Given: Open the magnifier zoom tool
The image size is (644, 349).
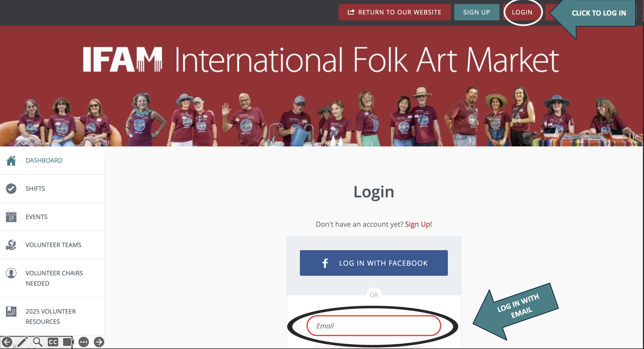Looking at the screenshot, I should click(37, 342).
